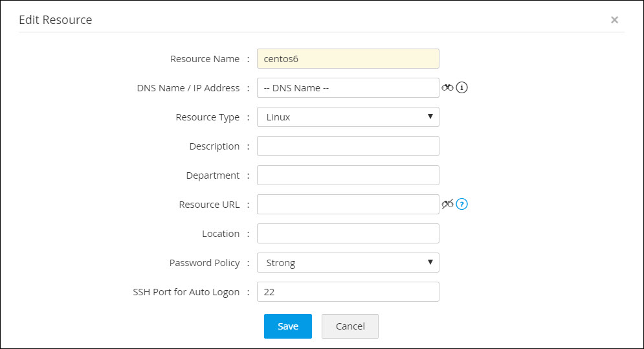Expand the Resource Type dropdown showing Linux

pyautogui.click(x=348, y=117)
